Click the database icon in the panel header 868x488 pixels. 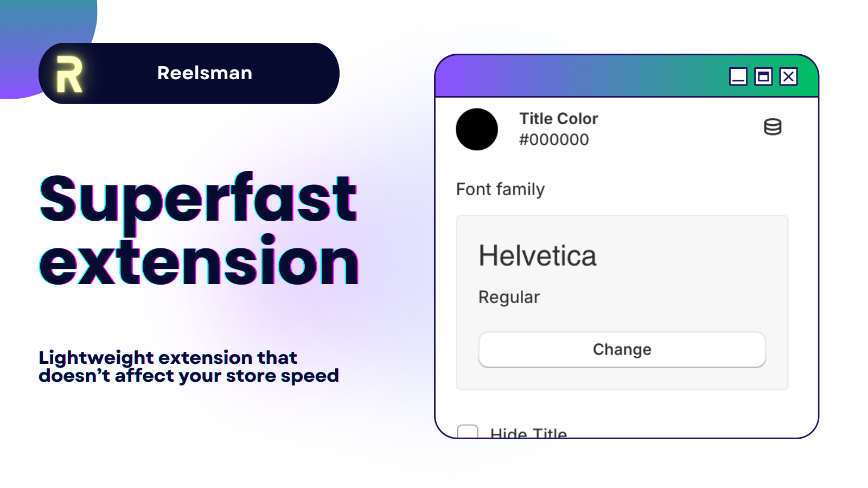(x=771, y=127)
